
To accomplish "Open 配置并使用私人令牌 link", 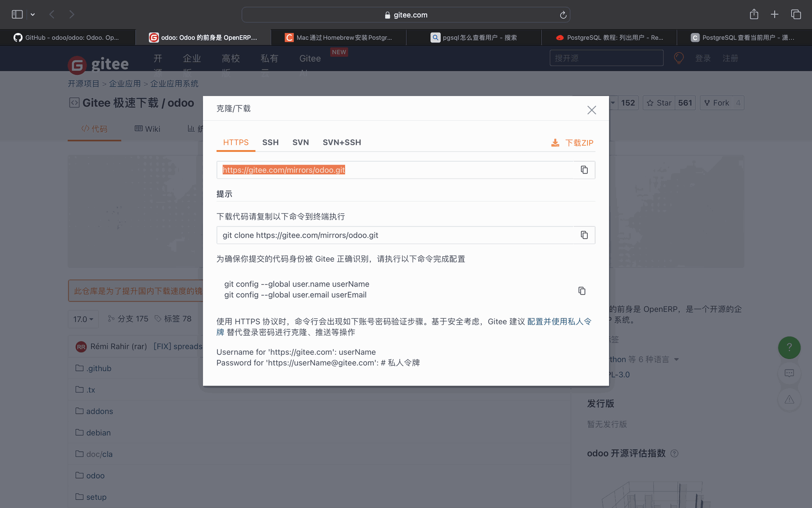I will (559, 322).
